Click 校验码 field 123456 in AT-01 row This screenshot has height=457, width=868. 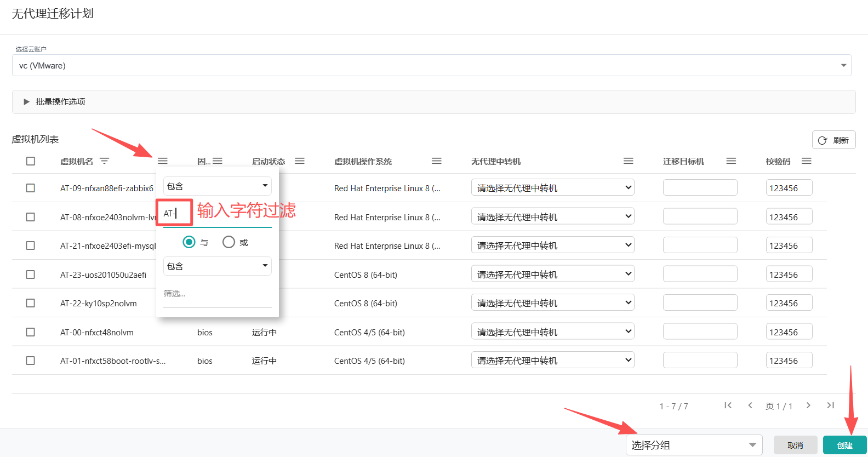click(789, 360)
